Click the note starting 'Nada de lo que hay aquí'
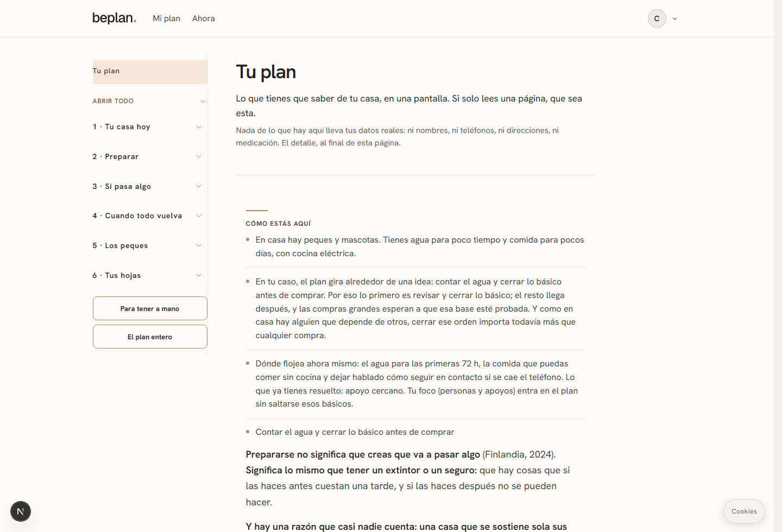782x532 pixels. [x=397, y=137]
